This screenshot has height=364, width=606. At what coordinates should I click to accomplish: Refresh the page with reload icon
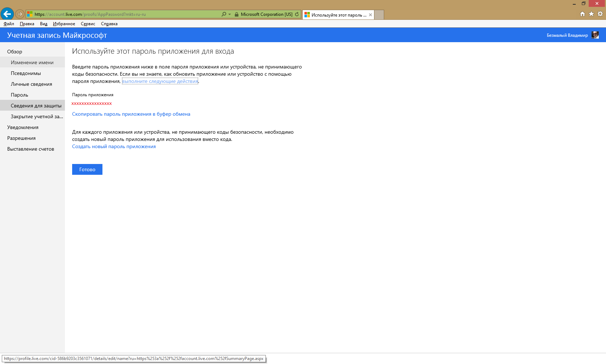click(x=297, y=14)
